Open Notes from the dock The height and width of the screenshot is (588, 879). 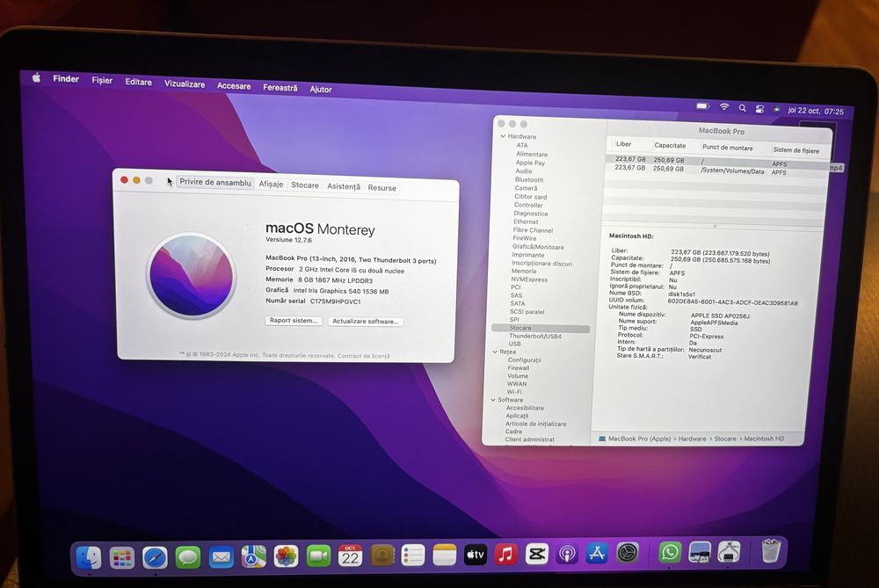click(445, 555)
